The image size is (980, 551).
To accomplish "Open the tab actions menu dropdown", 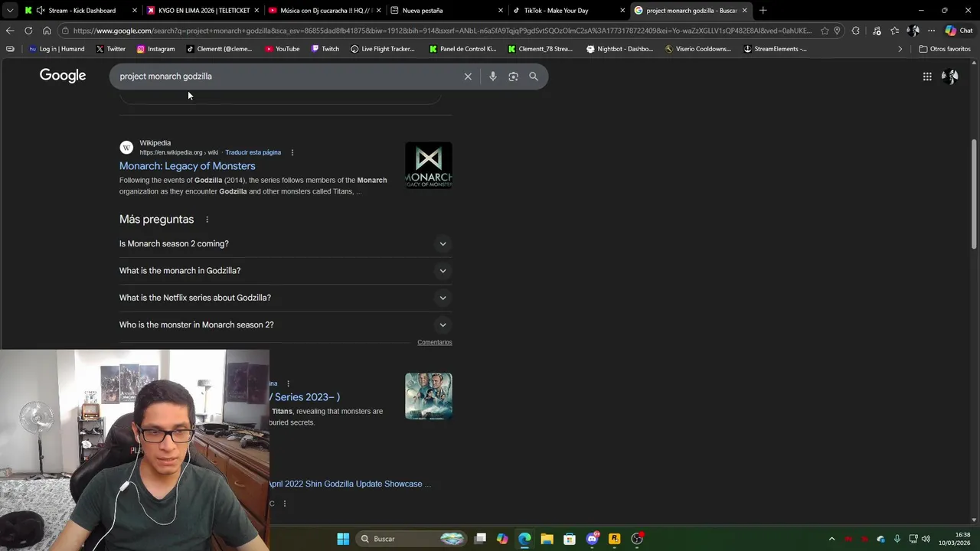I will tap(9, 10).
